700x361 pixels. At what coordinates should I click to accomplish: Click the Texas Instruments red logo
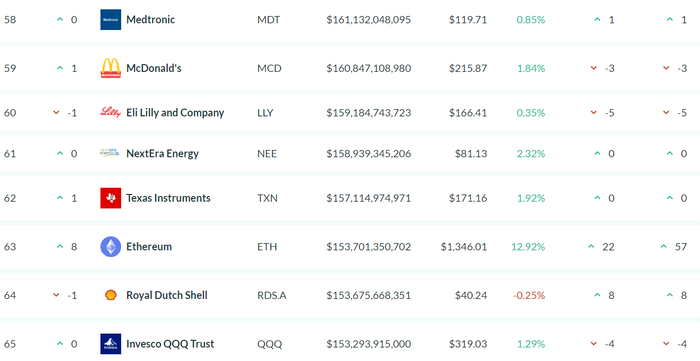pos(110,198)
